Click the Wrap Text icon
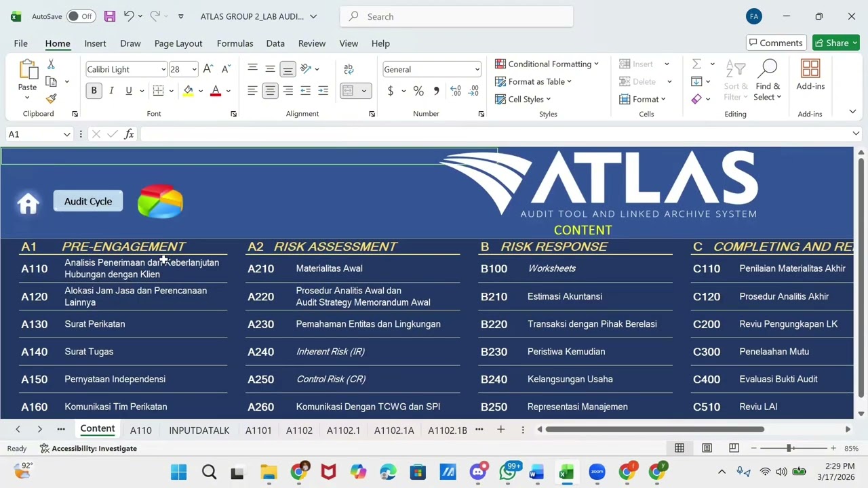Image resolution: width=868 pixels, height=488 pixels. pyautogui.click(x=349, y=69)
